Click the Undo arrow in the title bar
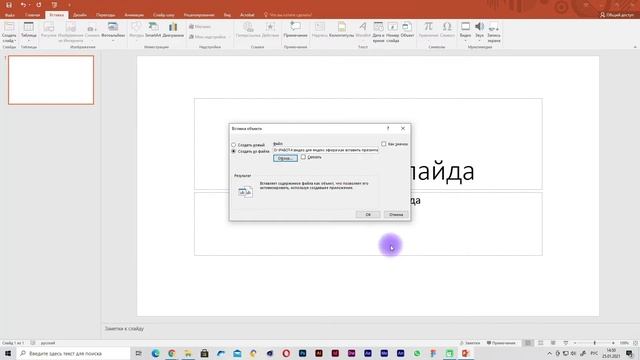This screenshot has width=640, height=360. click(x=23, y=5)
